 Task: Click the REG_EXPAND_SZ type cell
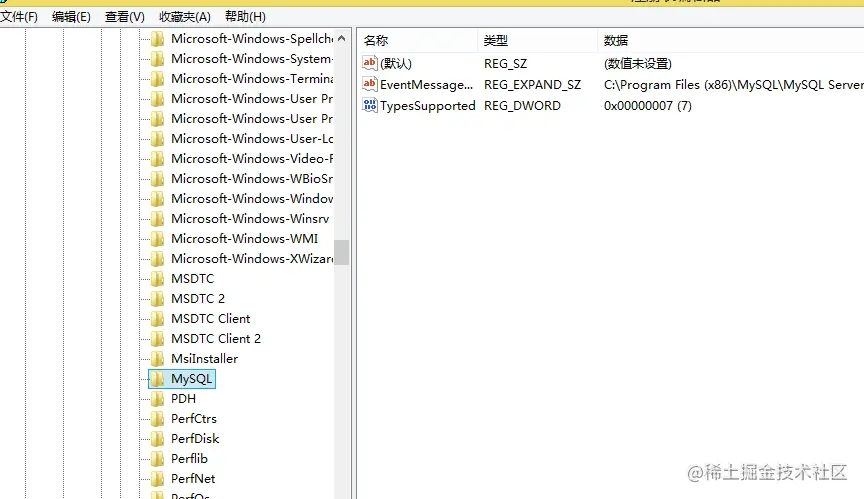click(532, 85)
